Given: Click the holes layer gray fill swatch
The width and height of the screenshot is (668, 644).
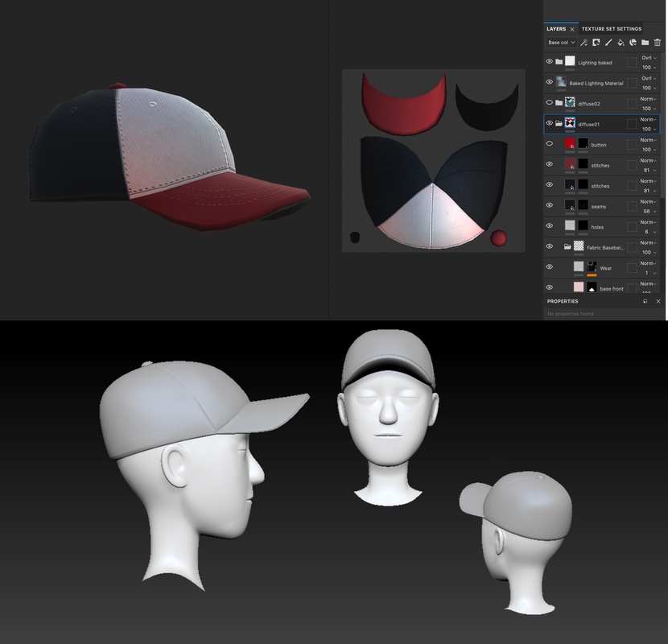Looking at the screenshot, I should (570, 225).
